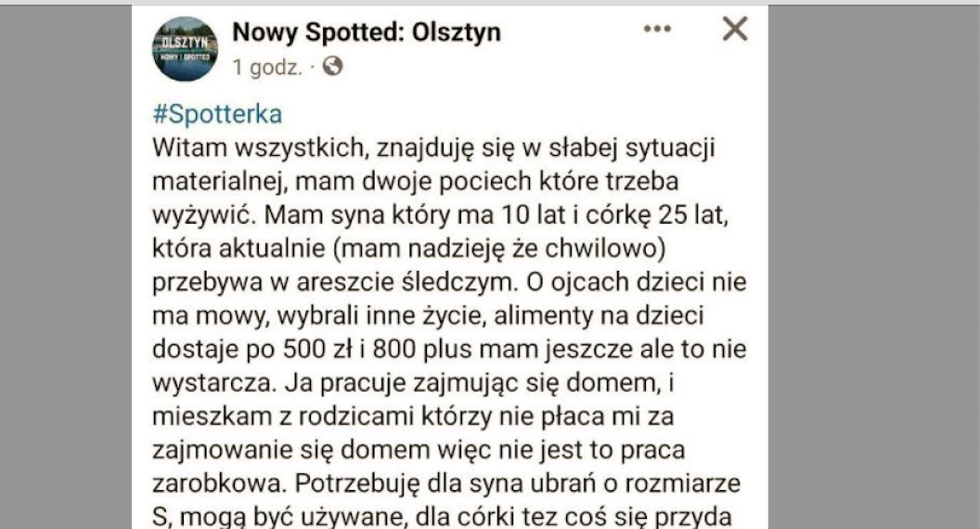Click the gray backdrop left of the post

(x=65, y=278)
